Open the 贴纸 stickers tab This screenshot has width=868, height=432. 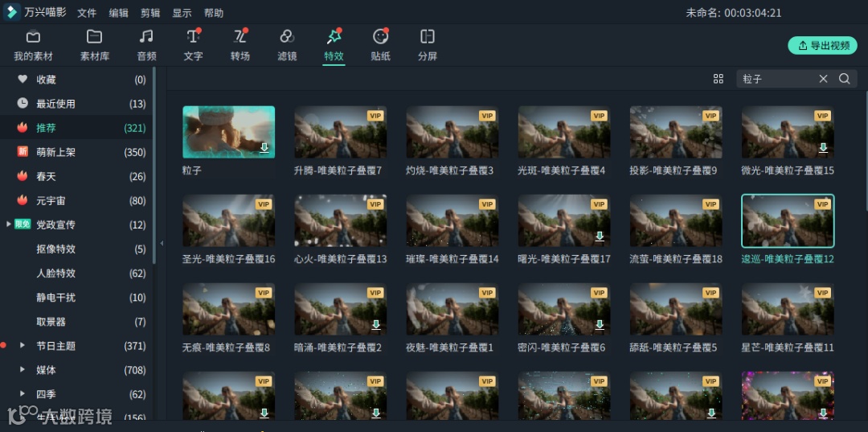(380, 45)
